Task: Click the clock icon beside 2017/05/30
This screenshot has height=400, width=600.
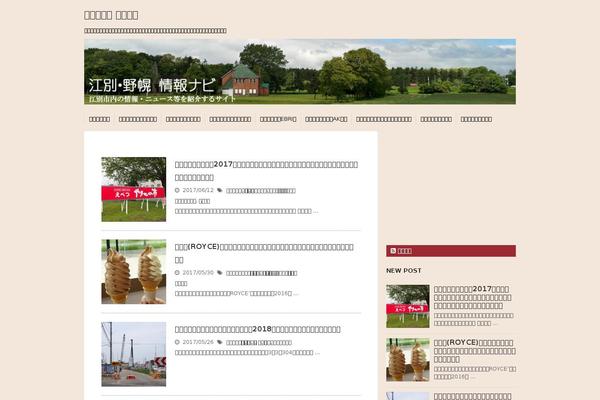Action: (x=177, y=273)
